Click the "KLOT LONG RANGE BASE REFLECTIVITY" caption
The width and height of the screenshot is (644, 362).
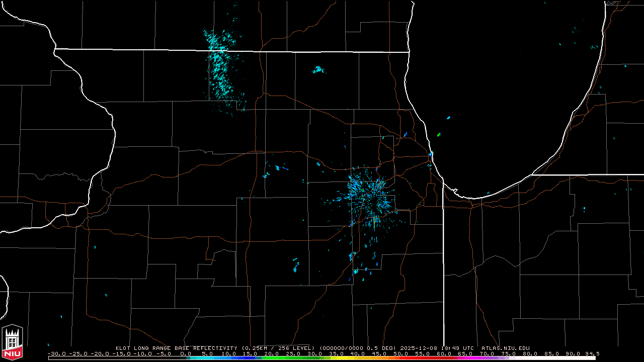pyautogui.click(x=176, y=348)
